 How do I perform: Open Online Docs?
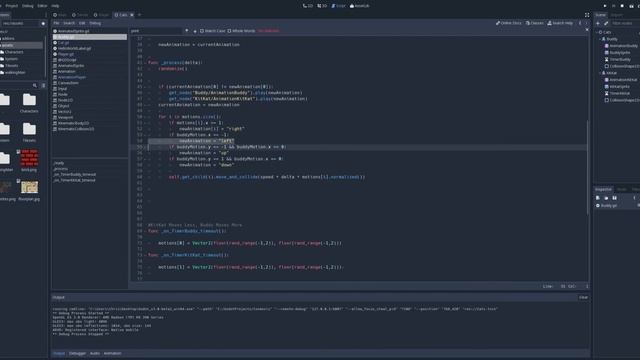509,23
